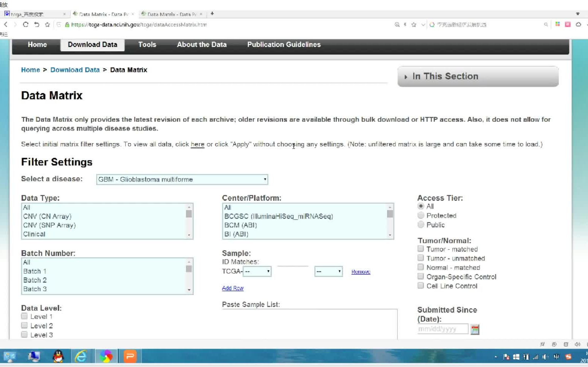Click the Center/Platform list down arrow

pyautogui.click(x=390, y=235)
